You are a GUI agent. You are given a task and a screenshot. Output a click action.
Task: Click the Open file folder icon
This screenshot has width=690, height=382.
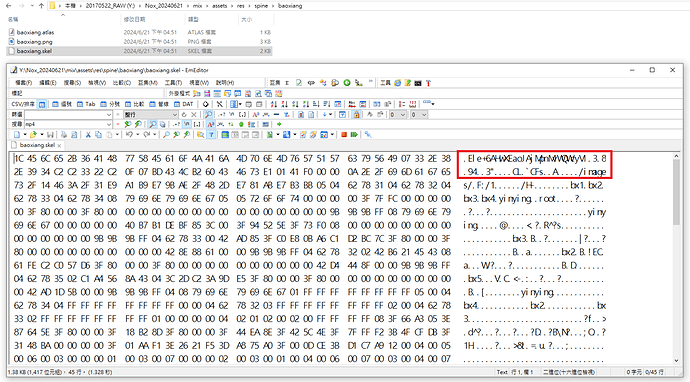point(33,135)
